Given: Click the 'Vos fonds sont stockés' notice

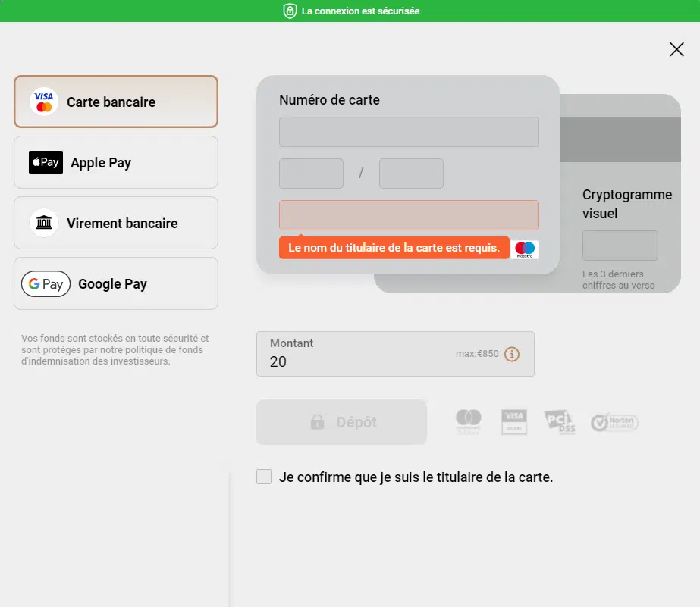Looking at the screenshot, I should point(115,349).
